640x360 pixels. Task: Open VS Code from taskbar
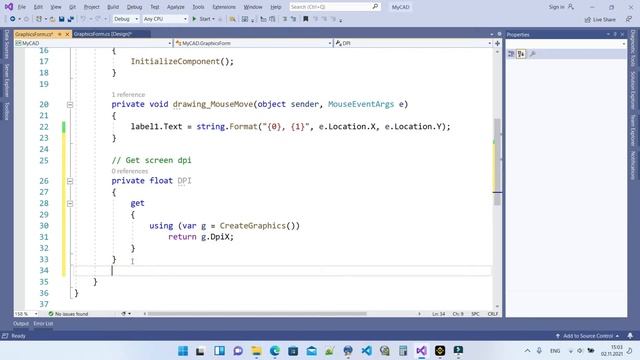tap(367, 351)
